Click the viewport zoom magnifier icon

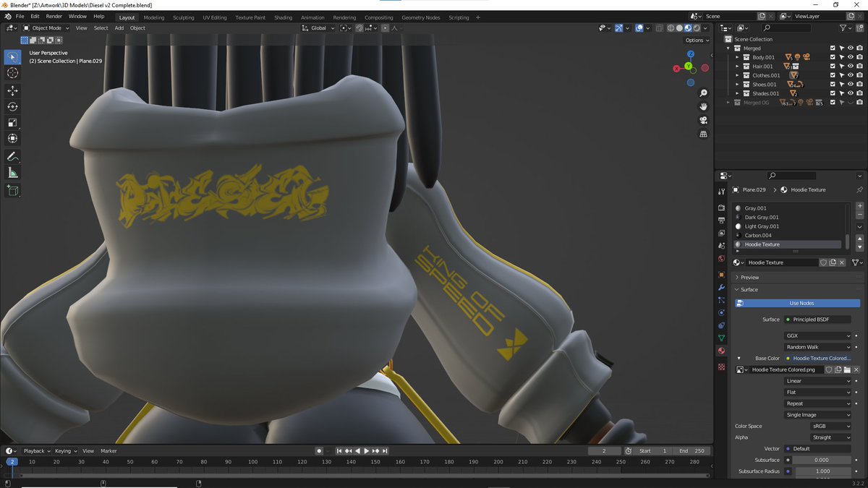(703, 93)
